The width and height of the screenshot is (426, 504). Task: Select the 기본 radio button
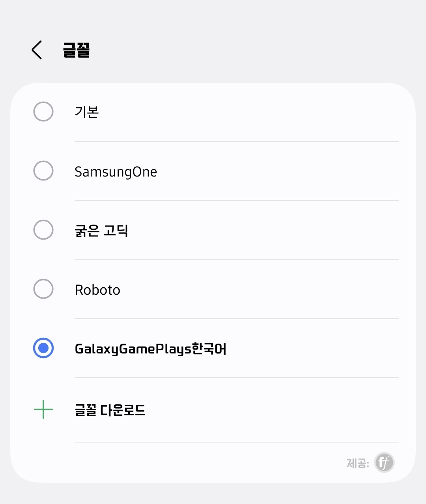coord(43,112)
